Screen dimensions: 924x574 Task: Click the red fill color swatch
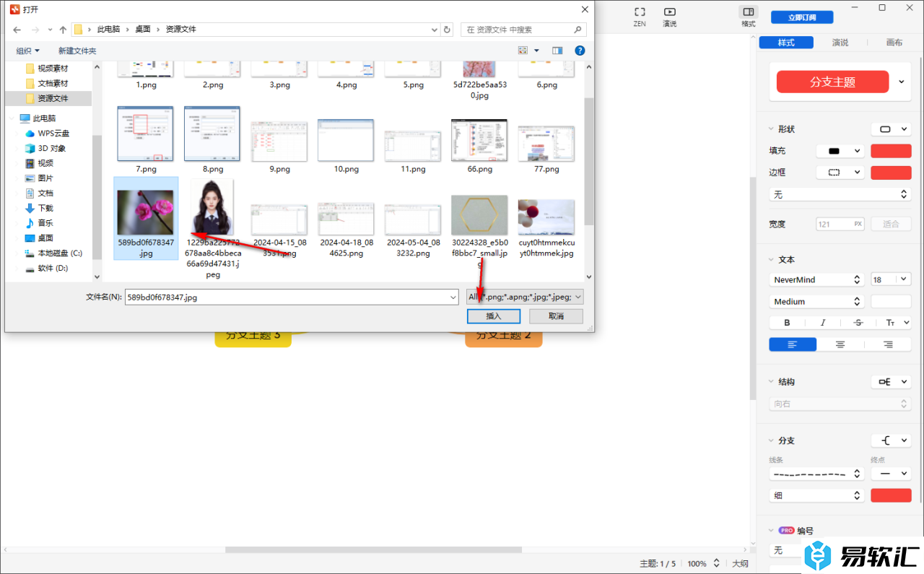click(892, 151)
